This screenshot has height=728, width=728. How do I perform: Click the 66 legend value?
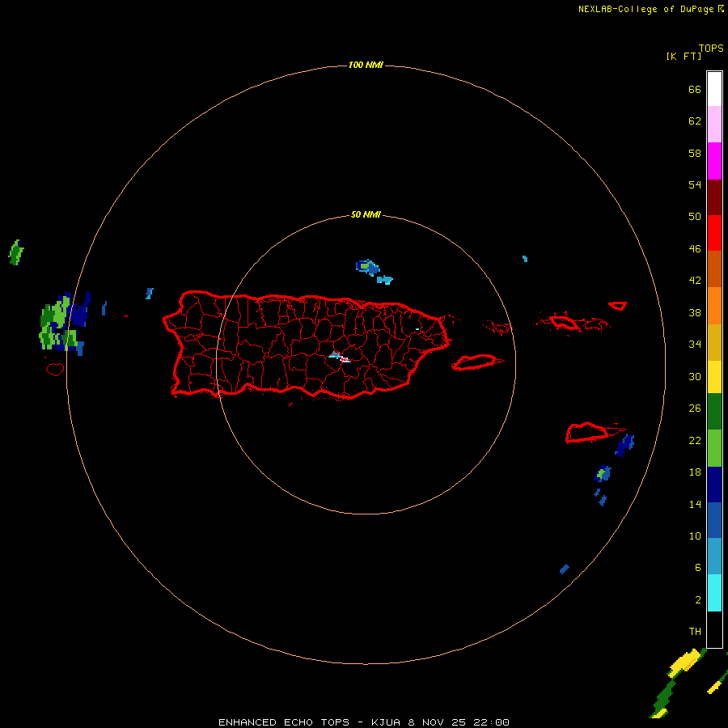pyautogui.click(x=695, y=89)
